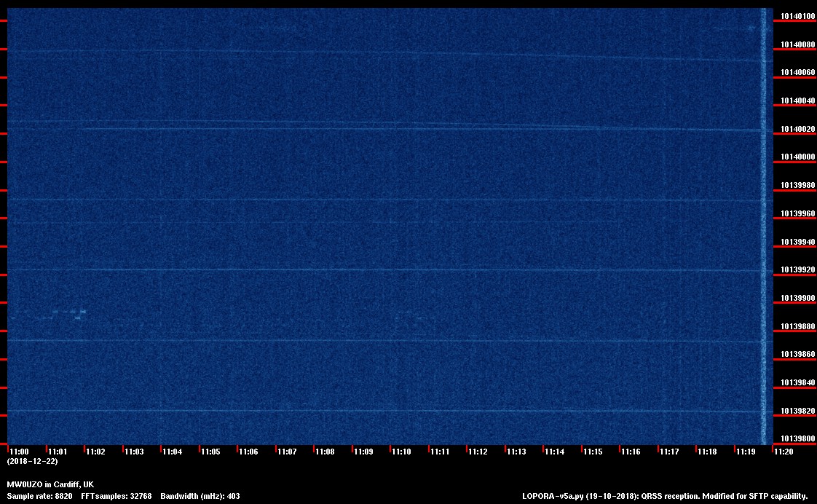Select the 11:05 time tick label
817x504 pixels.
(210, 452)
